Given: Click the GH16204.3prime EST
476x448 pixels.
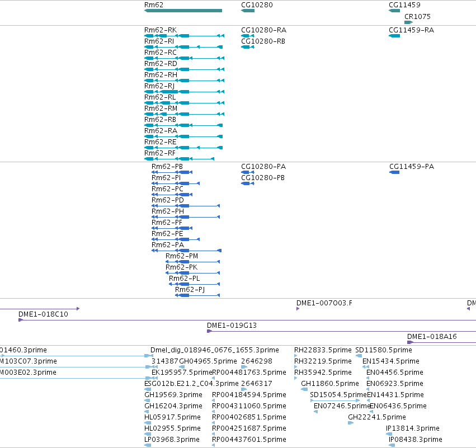Looking at the screenshot, I should click(173, 406).
